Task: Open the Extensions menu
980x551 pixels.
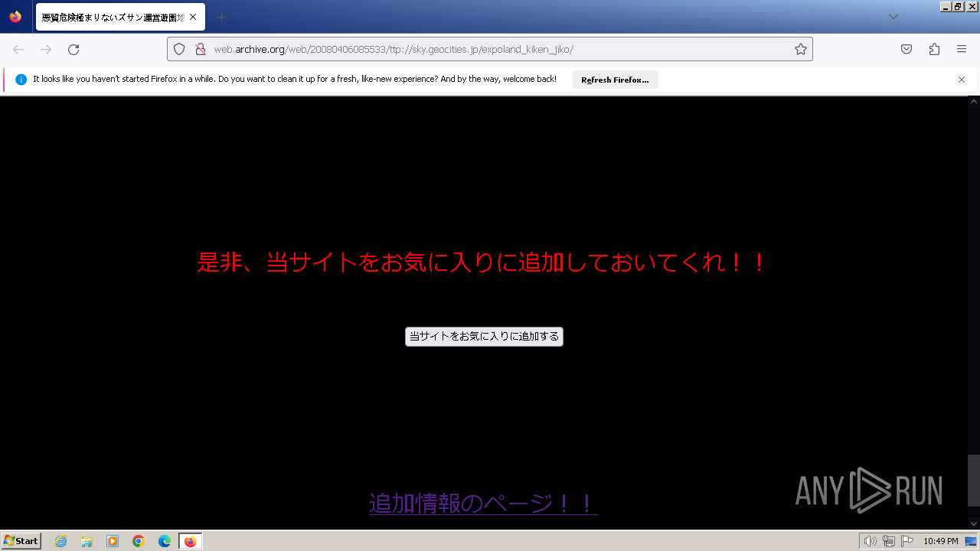Action: (934, 49)
